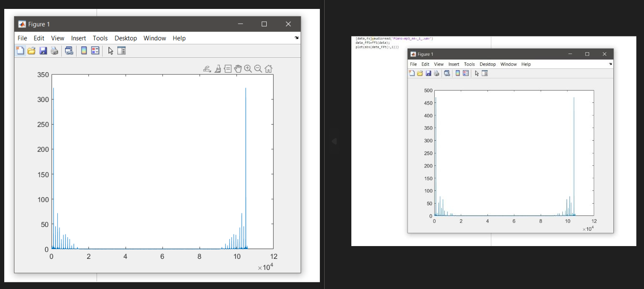This screenshot has height=289, width=644.
Task: Enable Zoom In mode on the plot
Action: [248, 68]
